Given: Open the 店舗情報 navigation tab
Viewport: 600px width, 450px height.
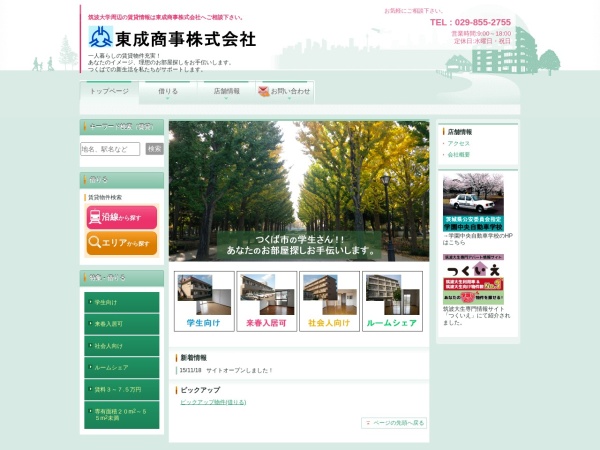Looking at the screenshot, I should (x=227, y=92).
